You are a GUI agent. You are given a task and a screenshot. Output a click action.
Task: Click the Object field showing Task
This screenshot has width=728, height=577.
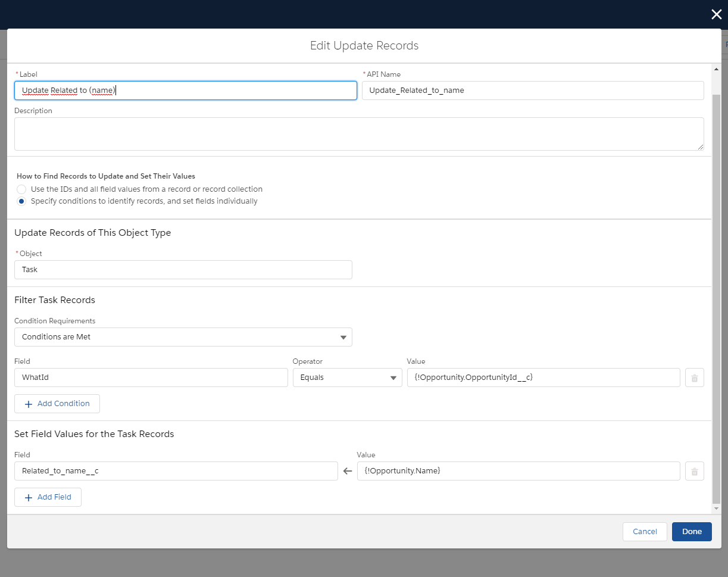(x=183, y=270)
